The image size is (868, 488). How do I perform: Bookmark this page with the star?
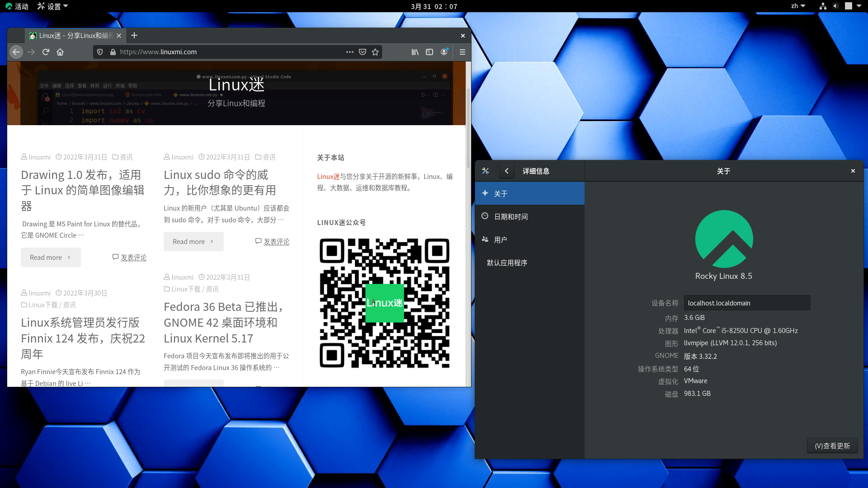(x=375, y=52)
